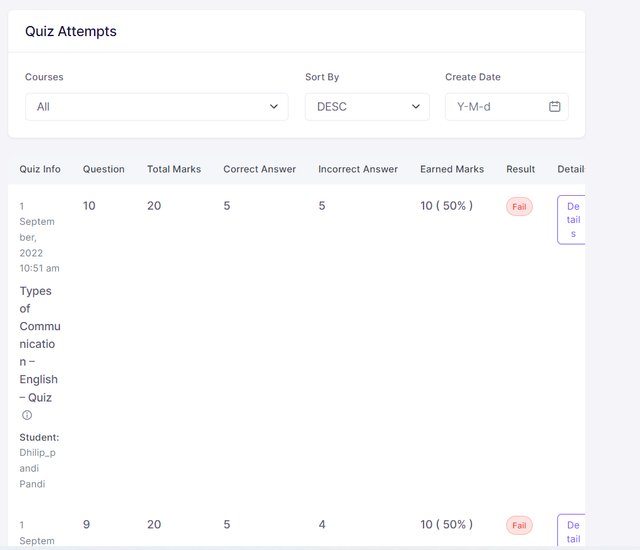Click the question count 9 in second row
The height and width of the screenshot is (550, 640).
coord(87,524)
